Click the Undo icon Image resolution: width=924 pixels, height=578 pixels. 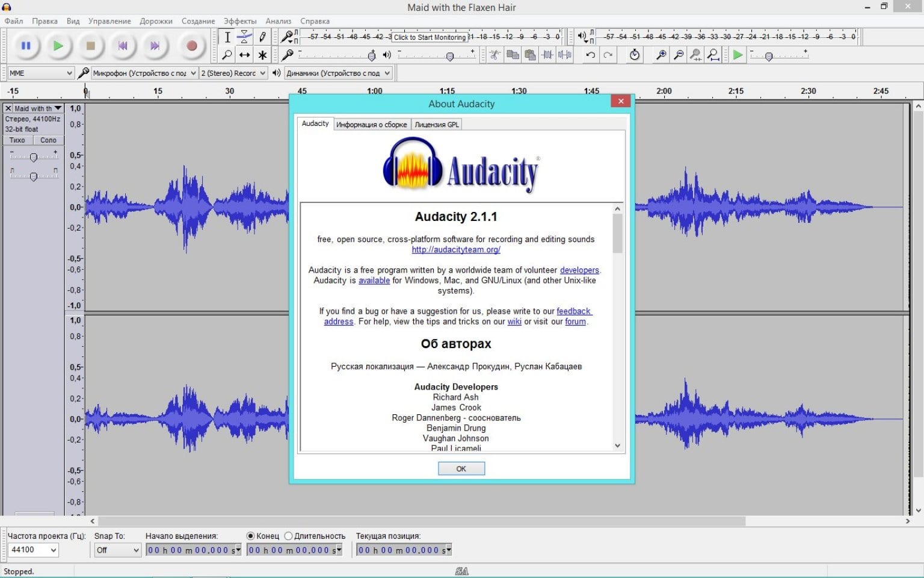pos(590,55)
